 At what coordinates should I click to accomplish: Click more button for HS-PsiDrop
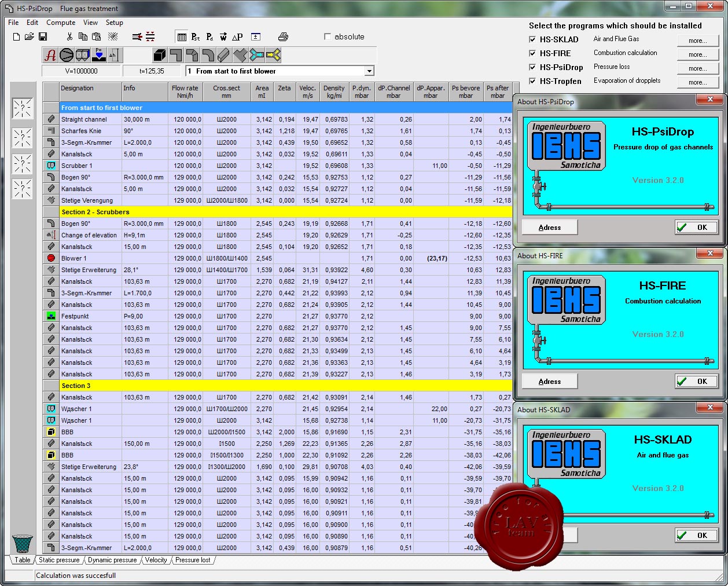[x=698, y=68]
